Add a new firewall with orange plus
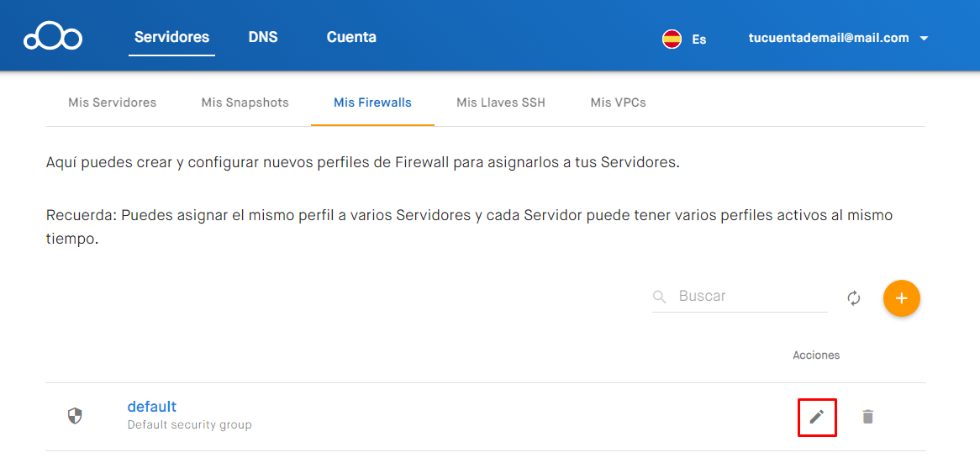The width and height of the screenshot is (980, 463). 901,298
